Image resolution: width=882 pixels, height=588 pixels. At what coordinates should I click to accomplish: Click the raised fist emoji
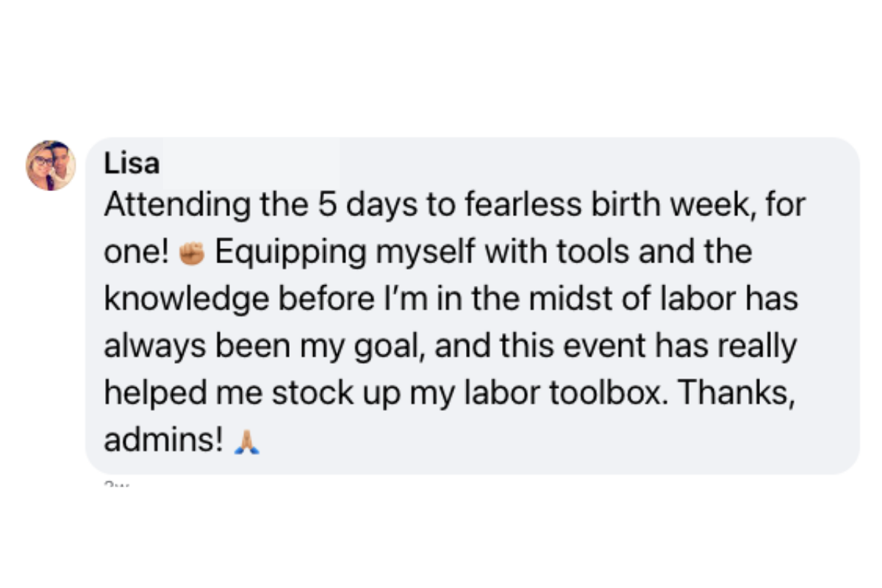pyautogui.click(x=191, y=254)
